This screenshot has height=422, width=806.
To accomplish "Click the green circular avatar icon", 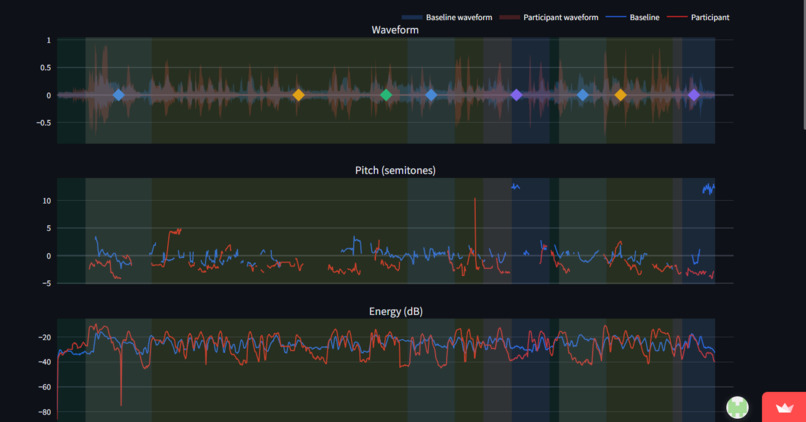I will coord(737,407).
